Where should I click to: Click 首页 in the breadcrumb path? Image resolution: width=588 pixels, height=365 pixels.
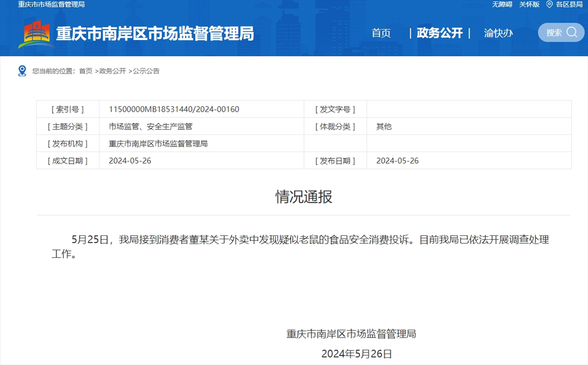click(86, 71)
